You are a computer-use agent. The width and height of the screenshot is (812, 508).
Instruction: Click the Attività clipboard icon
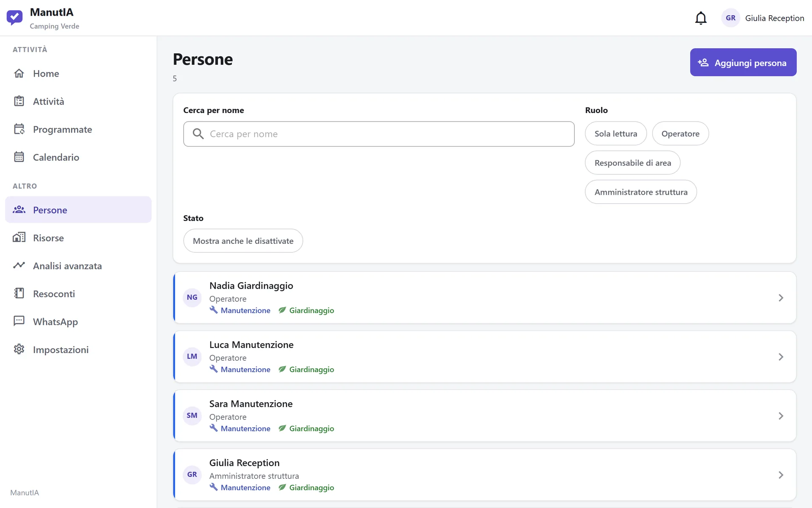pyautogui.click(x=19, y=101)
